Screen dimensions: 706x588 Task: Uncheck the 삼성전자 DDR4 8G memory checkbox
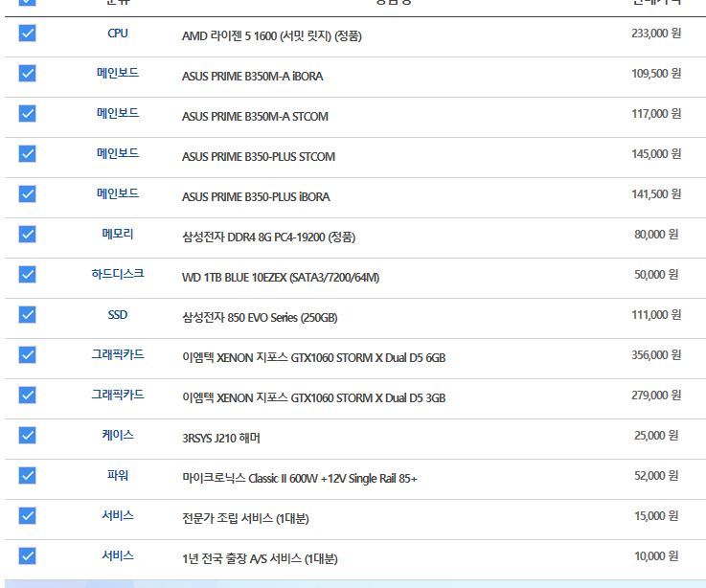tap(27, 234)
